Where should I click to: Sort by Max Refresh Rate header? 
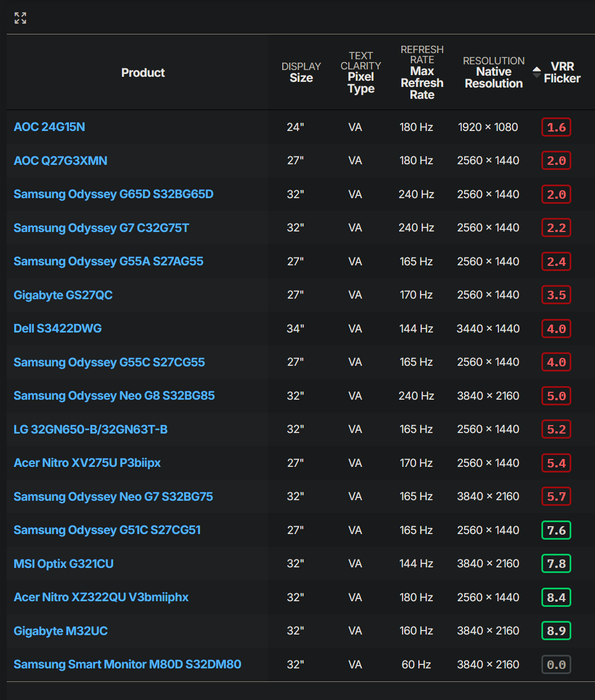coord(422,72)
